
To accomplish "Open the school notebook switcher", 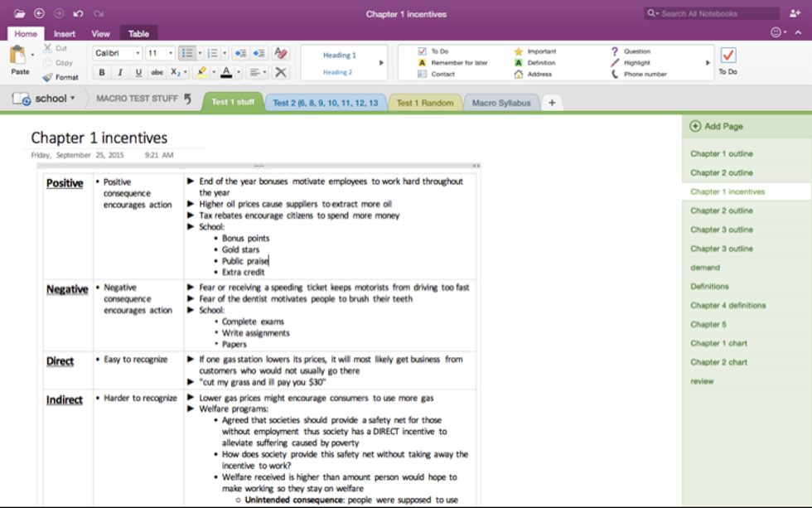I will (50, 98).
